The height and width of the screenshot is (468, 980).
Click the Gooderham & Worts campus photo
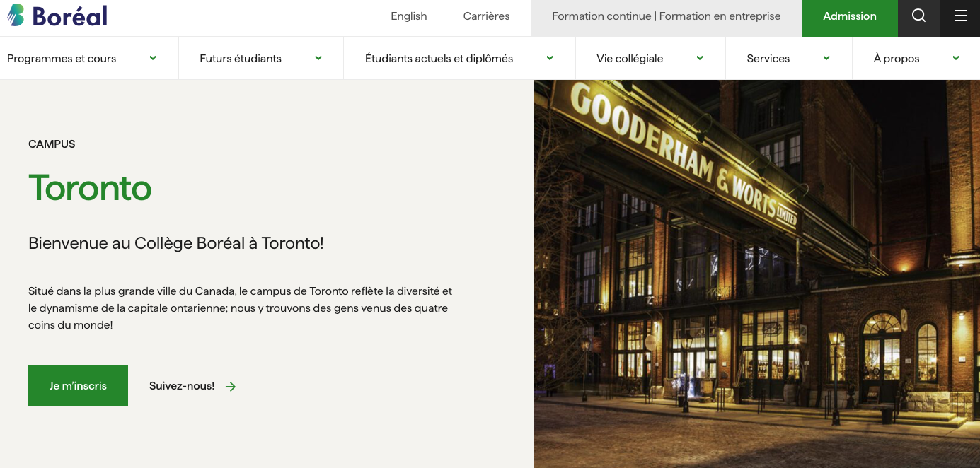[756, 274]
